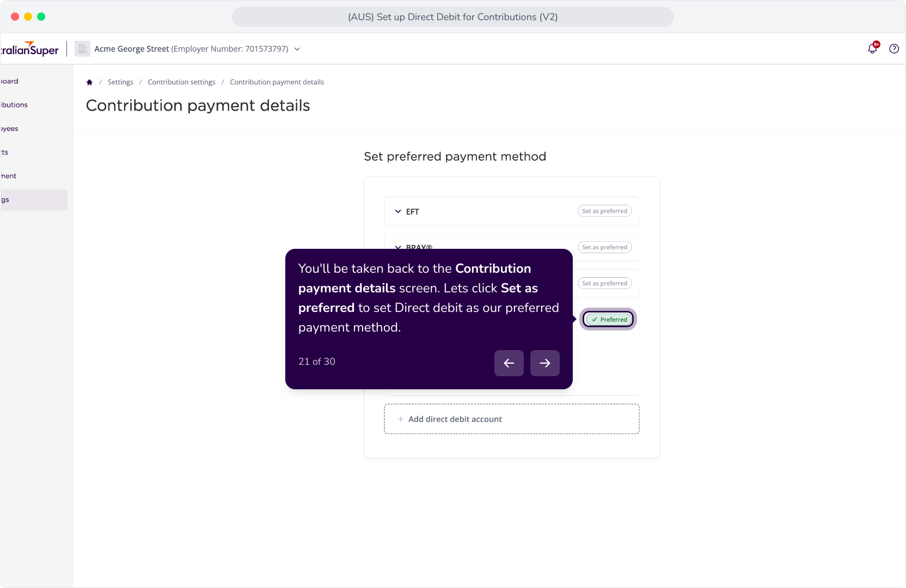Click the Settings breadcrumb link
The height and width of the screenshot is (588, 906).
[x=120, y=82]
